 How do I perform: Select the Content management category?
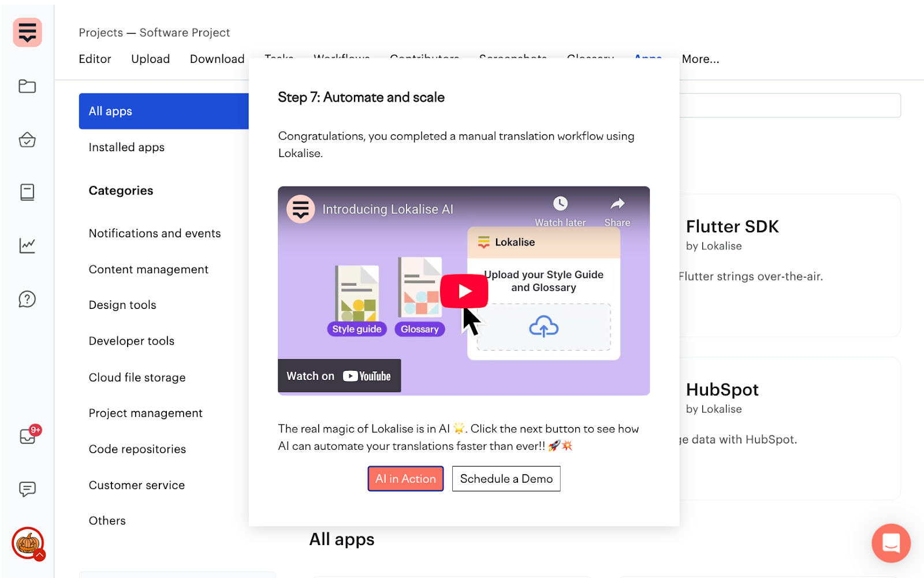148,269
